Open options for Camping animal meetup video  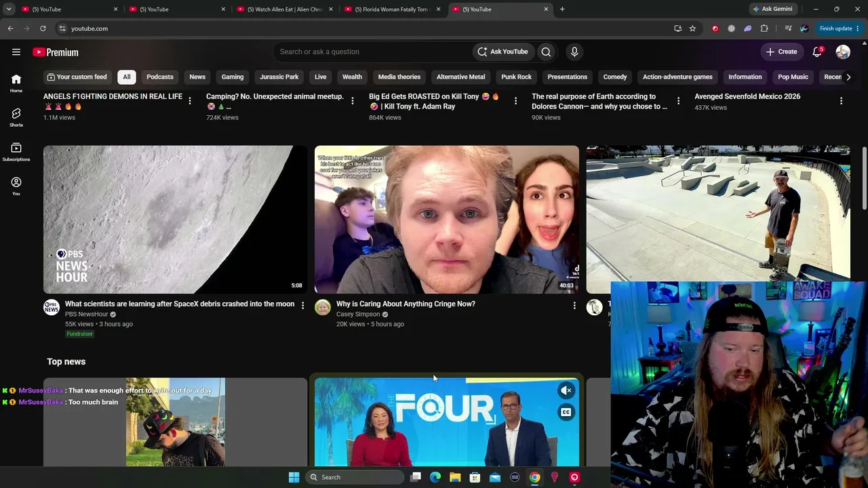352,101
